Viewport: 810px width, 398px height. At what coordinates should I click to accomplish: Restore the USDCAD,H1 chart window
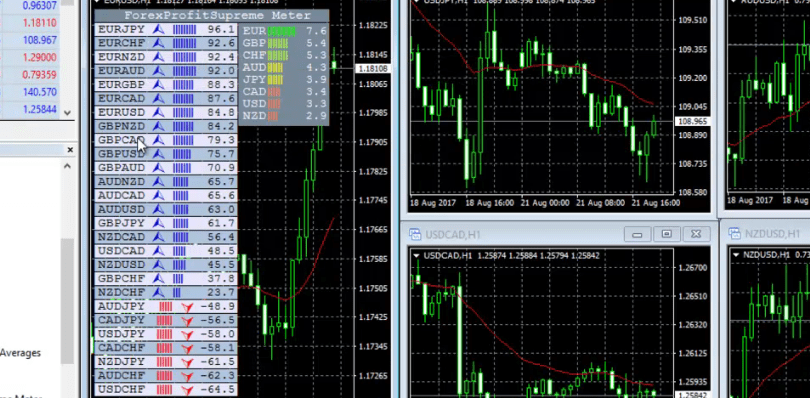[x=666, y=235]
